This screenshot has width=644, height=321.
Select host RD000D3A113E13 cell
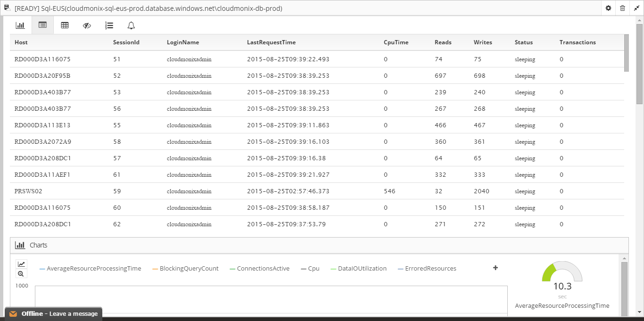[43, 125]
